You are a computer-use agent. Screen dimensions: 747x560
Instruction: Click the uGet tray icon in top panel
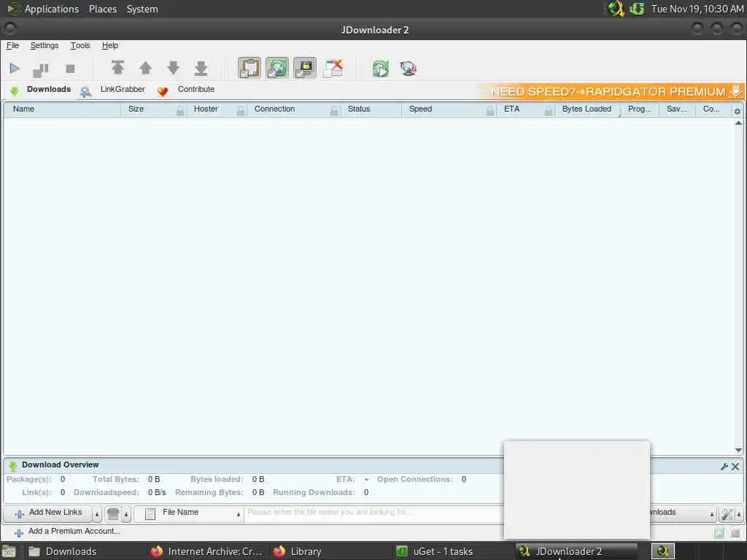pos(637,9)
